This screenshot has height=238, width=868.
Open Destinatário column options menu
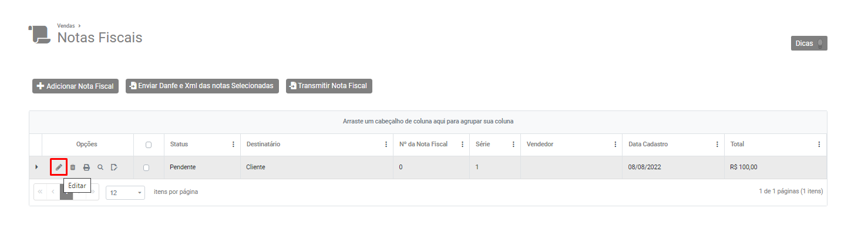386,145
